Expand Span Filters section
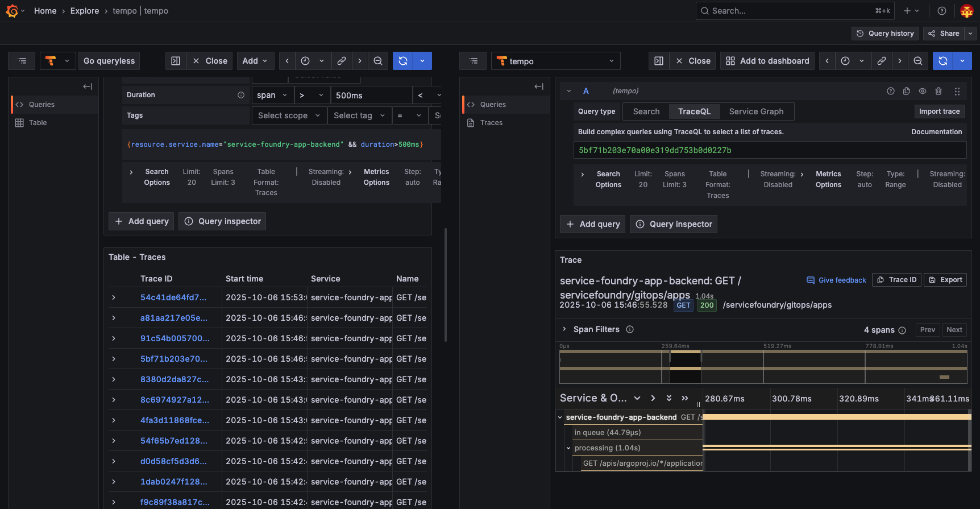 tap(564, 329)
